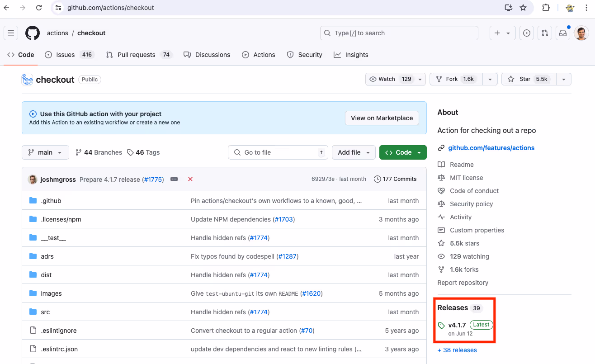Click the install app icon in address bar
The image size is (595, 364).
pos(509,8)
